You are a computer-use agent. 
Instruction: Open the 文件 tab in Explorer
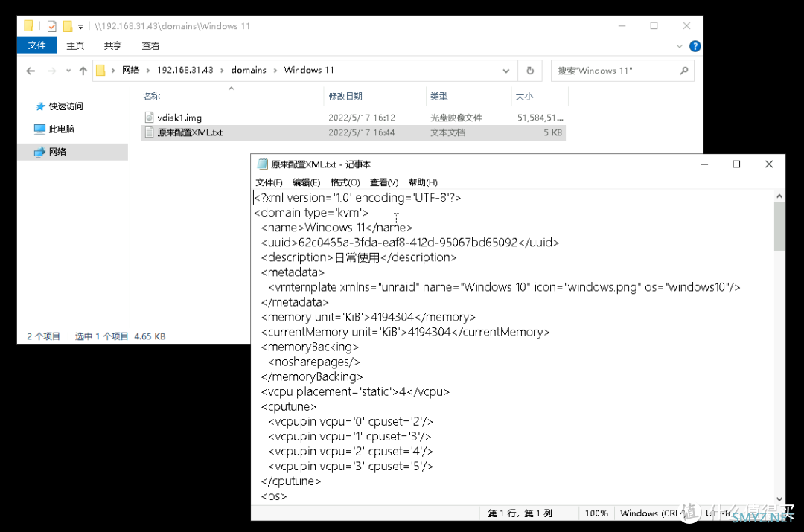coord(36,45)
